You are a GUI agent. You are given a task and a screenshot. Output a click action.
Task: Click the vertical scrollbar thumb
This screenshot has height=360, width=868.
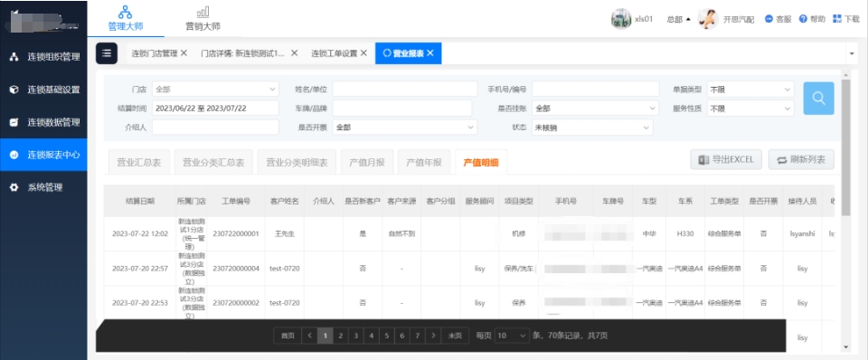pyautogui.click(x=845, y=147)
